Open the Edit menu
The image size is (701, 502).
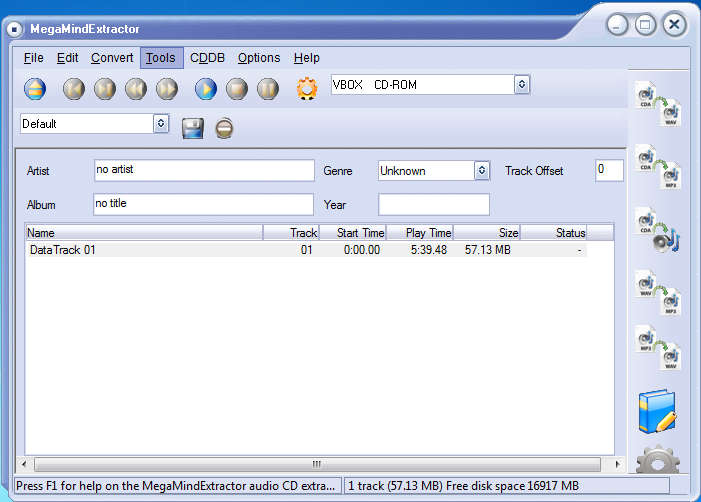tap(68, 58)
